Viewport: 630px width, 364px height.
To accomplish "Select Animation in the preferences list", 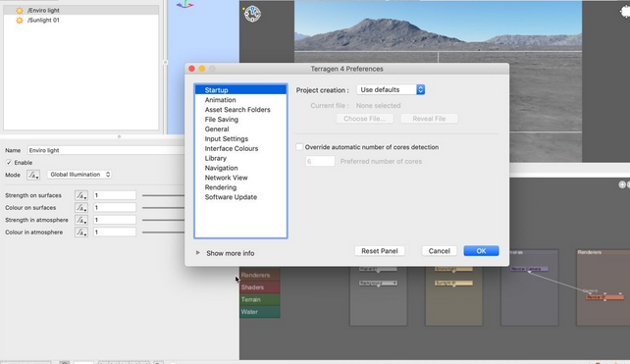I will [x=240, y=100].
